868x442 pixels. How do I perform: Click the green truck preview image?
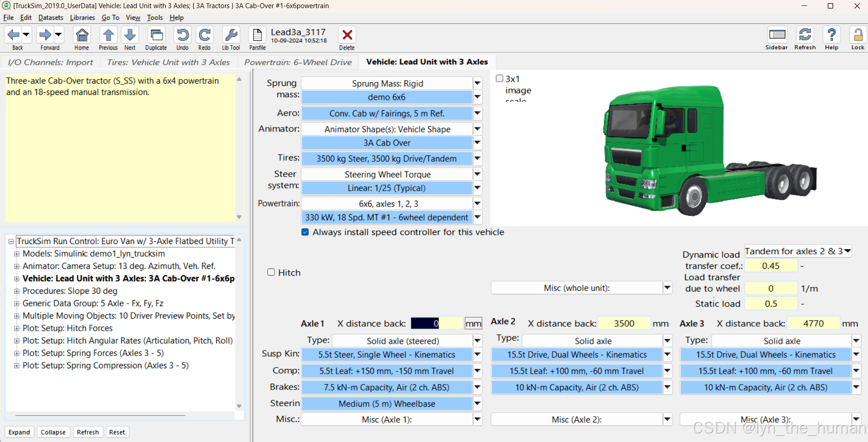coord(709,151)
